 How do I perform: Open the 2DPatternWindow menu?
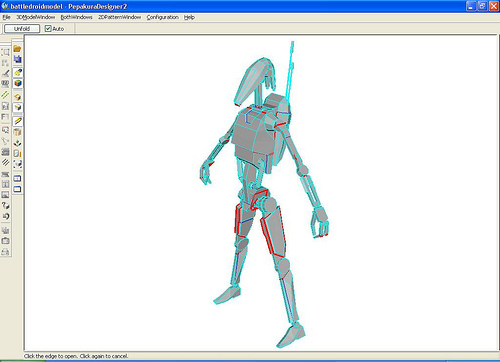coord(119,17)
